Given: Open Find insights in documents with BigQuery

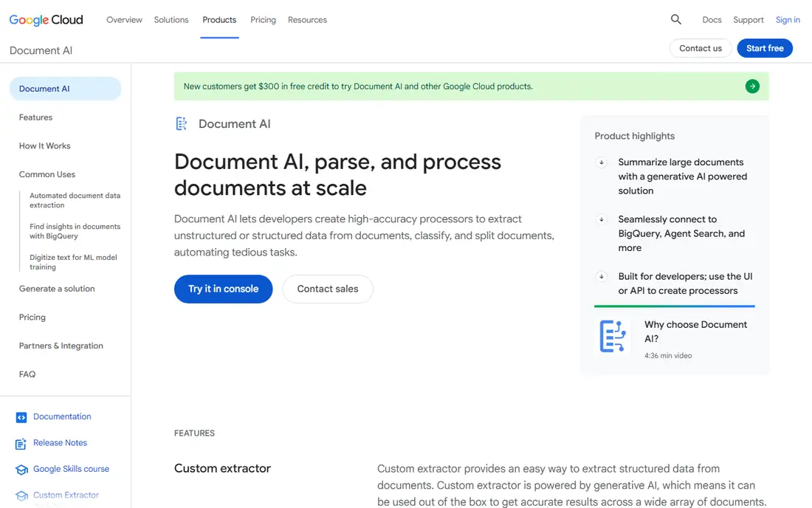Looking at the screenshot, I should (x=75, y=231).
